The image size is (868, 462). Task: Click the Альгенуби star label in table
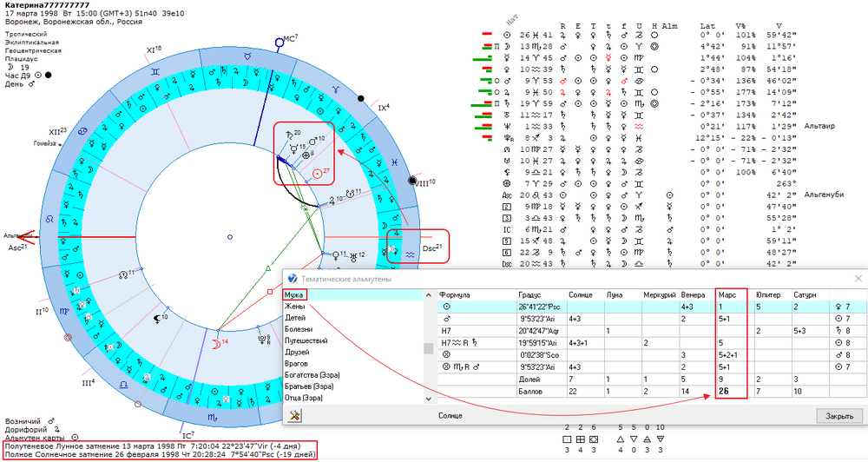point(825,195)
